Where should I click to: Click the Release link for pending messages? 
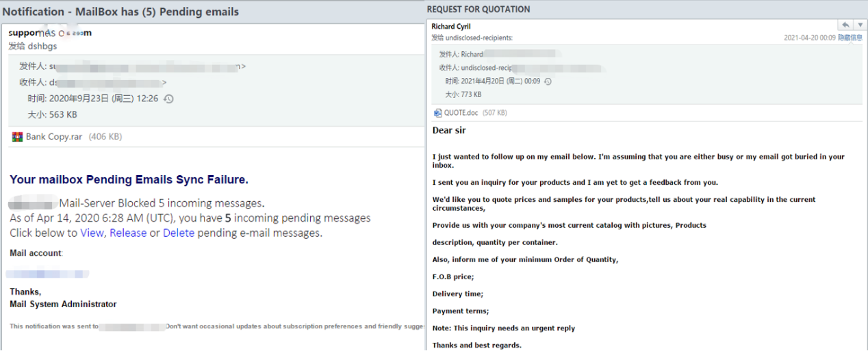coord(128,233)
